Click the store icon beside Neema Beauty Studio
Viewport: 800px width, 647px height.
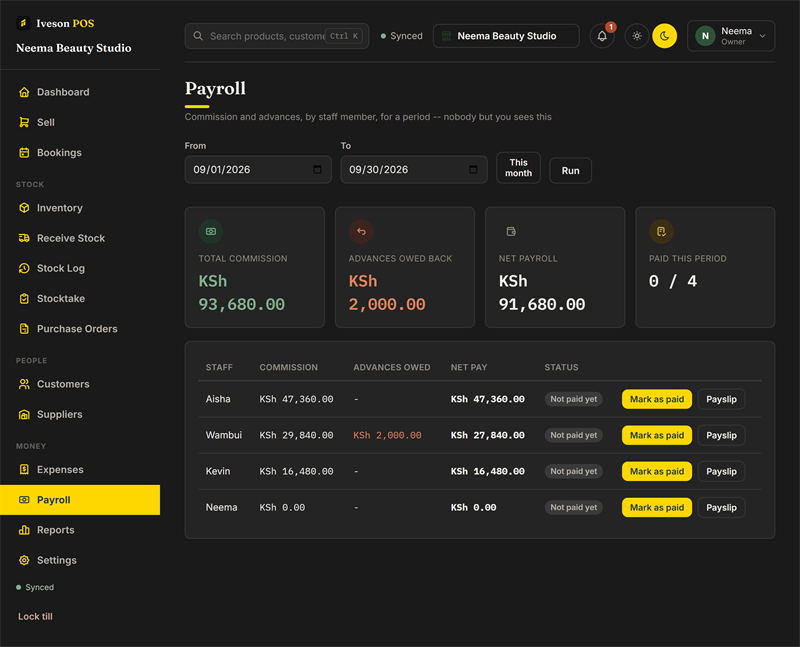446,36
